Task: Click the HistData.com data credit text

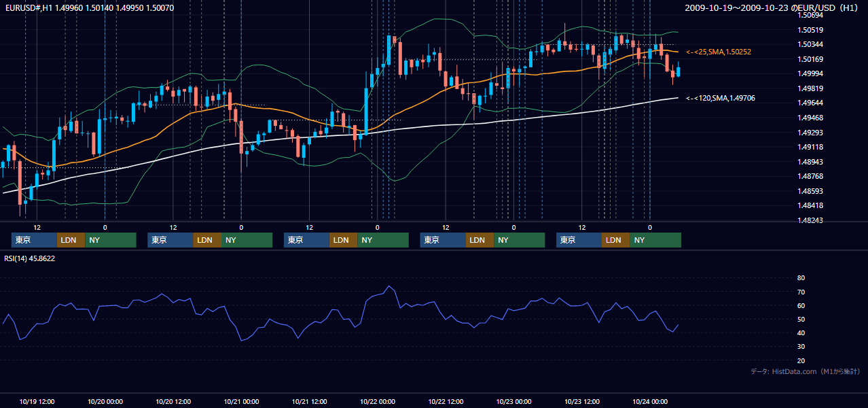Action: [x=806, y=372]
